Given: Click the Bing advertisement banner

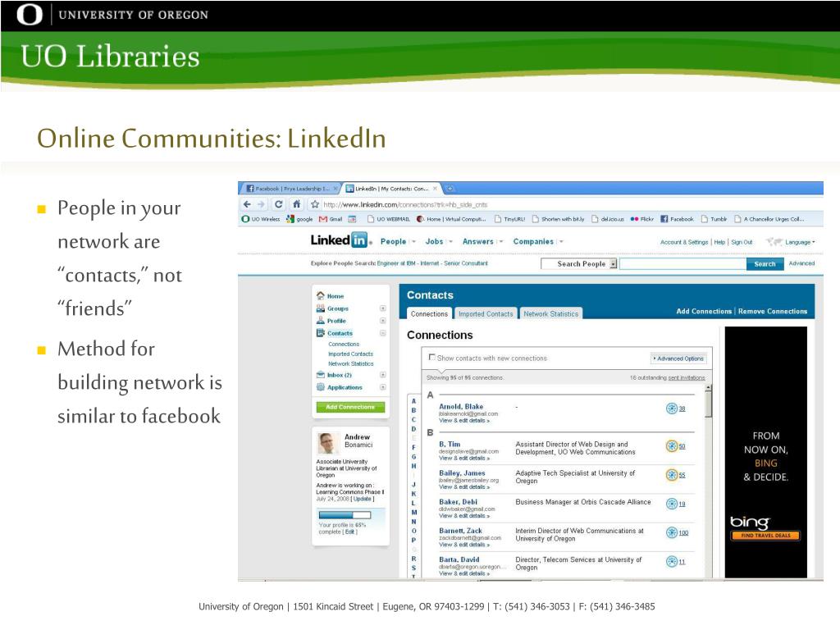Looking at the screenshot, I should coord(765,452).
